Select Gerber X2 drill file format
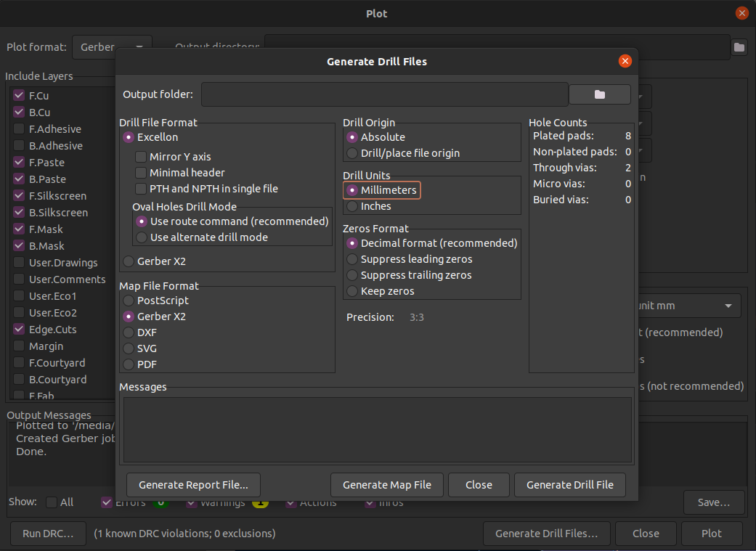Image resolution: width=756 pixels, height=551 pixels. pyautogui.click(x=129, y=261)
